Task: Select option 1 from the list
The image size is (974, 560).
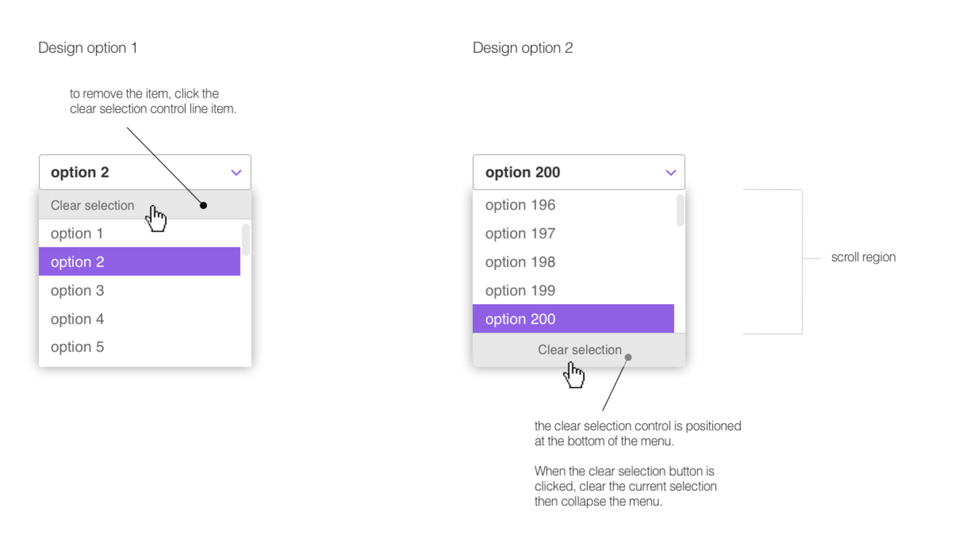Action: click(77, 233)
